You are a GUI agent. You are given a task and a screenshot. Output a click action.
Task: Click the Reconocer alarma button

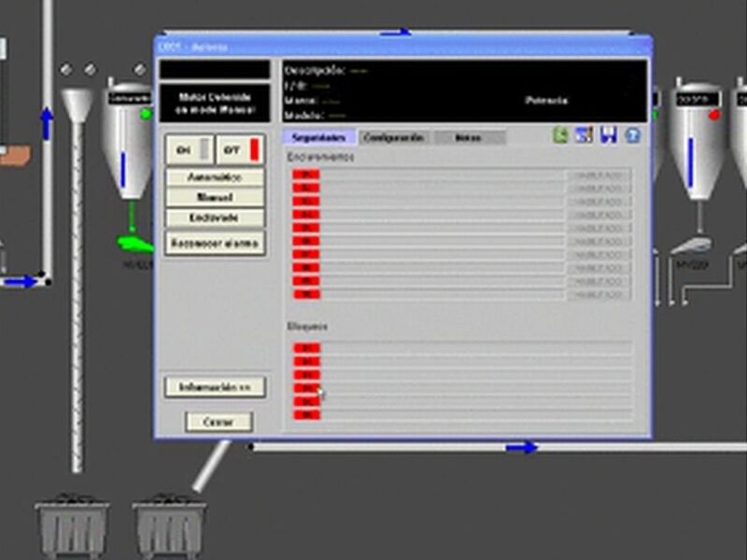pos(215,244)
